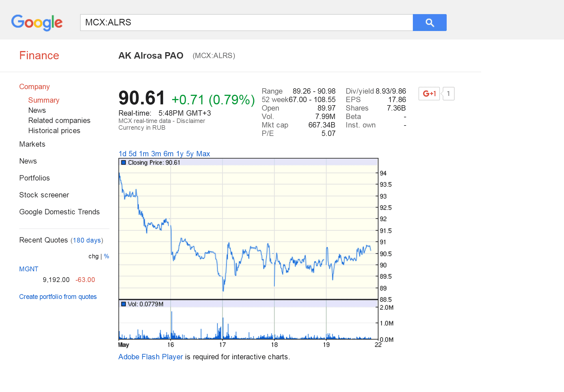Open Portfolios
This screenshot has width=564, height=392.
[34, 178]
